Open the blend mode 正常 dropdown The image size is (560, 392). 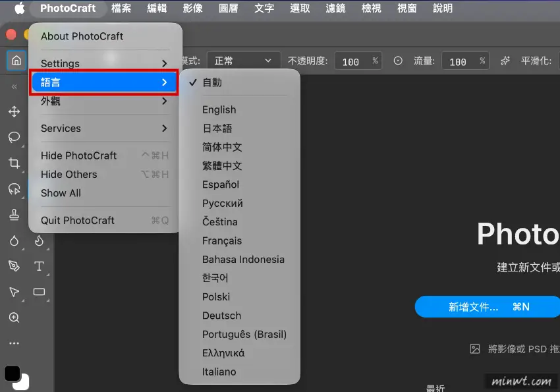244,61
